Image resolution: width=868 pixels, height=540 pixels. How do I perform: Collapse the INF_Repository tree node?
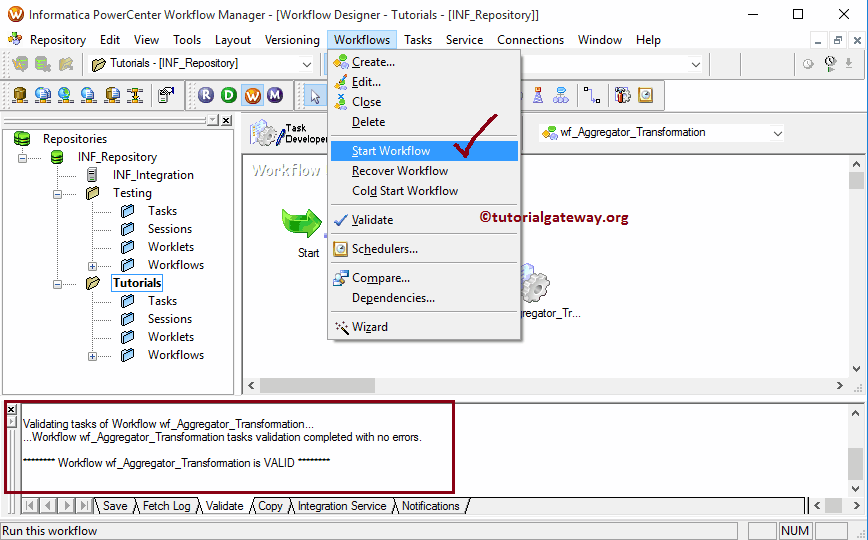[22, 158]
